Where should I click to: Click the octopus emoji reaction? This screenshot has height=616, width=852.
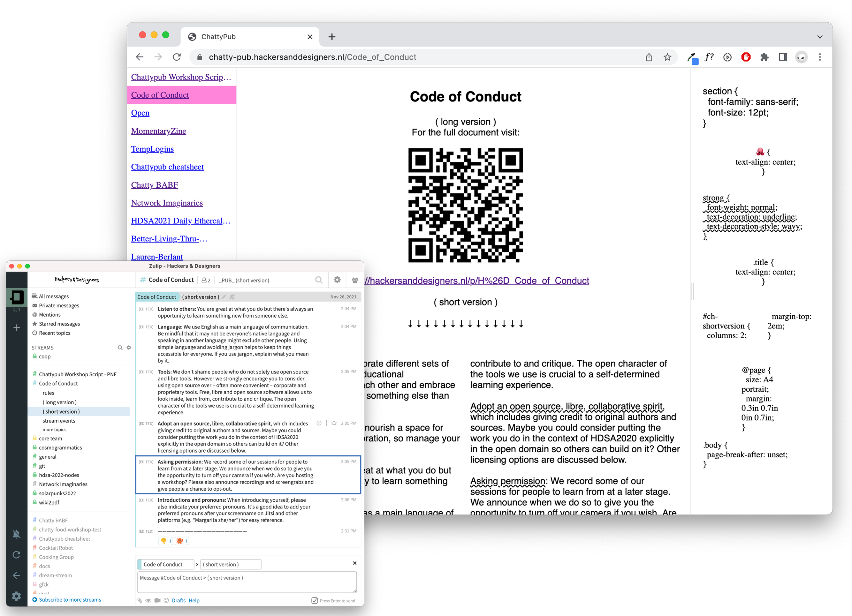182,541
